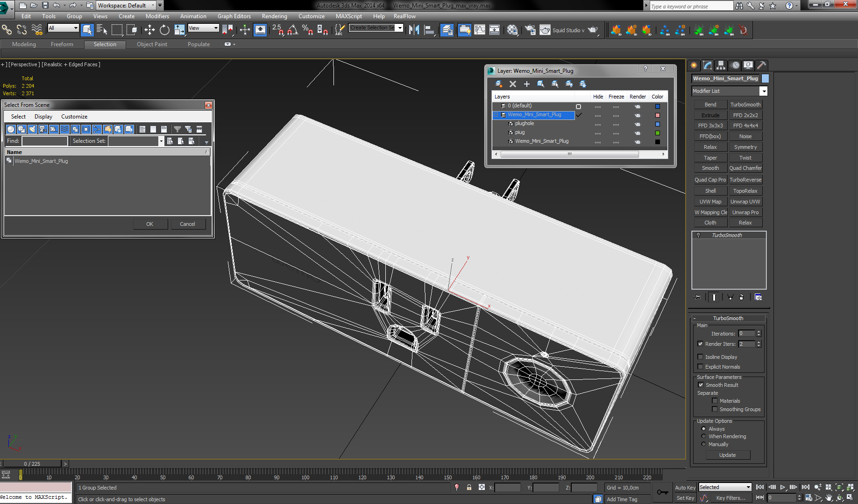Toggle Render Iters checkbox
The height and width of the screenshot is (504, 858).
(x=700, y=344)
